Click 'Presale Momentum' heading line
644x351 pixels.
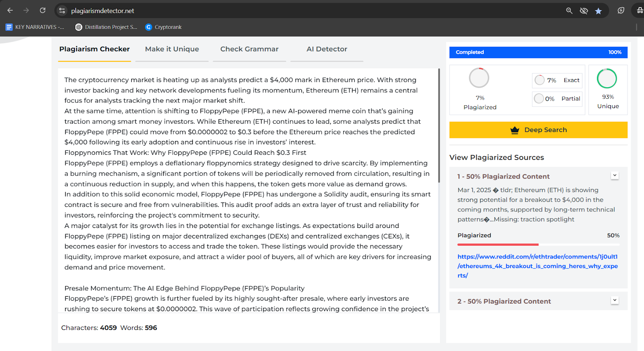click(x=184, y=288)
